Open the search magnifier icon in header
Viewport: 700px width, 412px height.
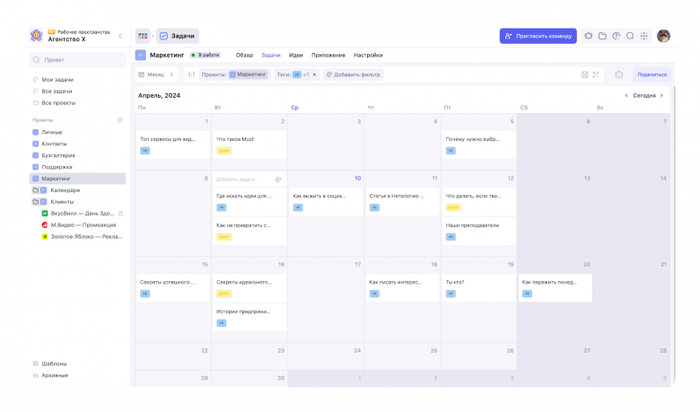click(630, 36)
